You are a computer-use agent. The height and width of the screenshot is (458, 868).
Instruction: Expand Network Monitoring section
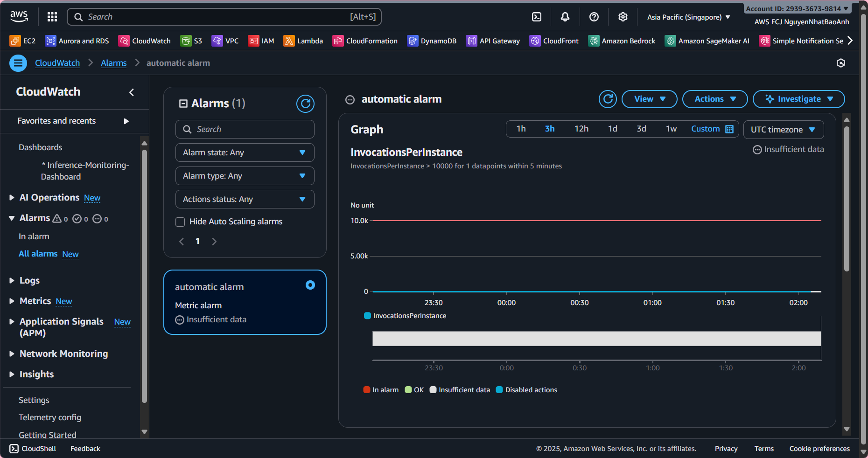(x=12, y=354)
